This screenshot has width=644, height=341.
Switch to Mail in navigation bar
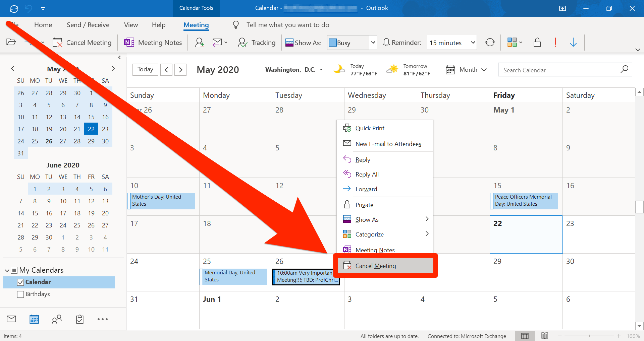click(11, 319)
